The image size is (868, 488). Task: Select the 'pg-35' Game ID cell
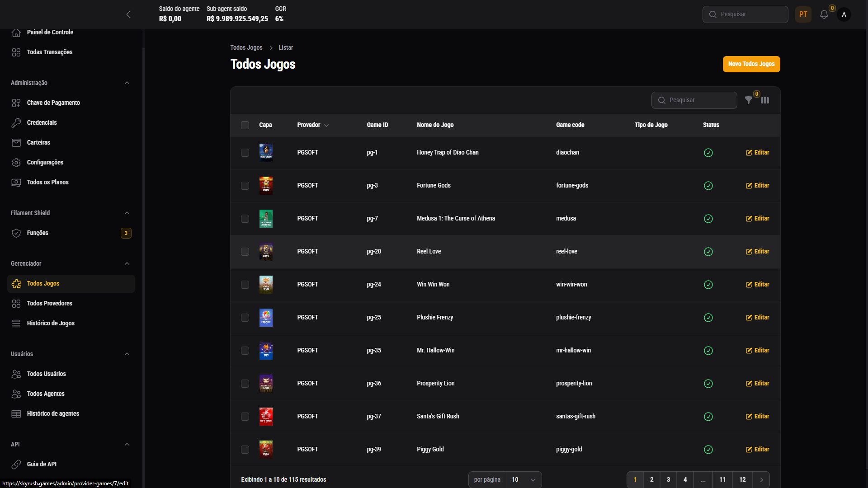pyautogui.click(x=374, y=351)
